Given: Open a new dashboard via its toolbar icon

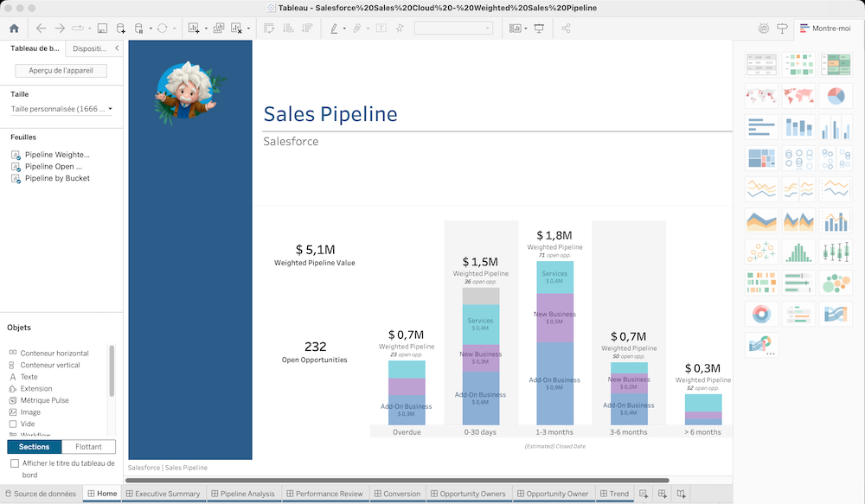Looking at the screenshot, I should [x=662, y=492].
